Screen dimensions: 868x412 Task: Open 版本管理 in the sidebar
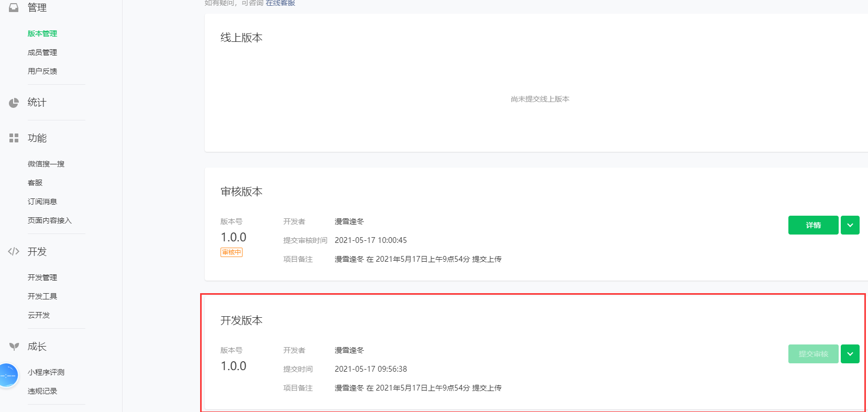pos(42,34)
